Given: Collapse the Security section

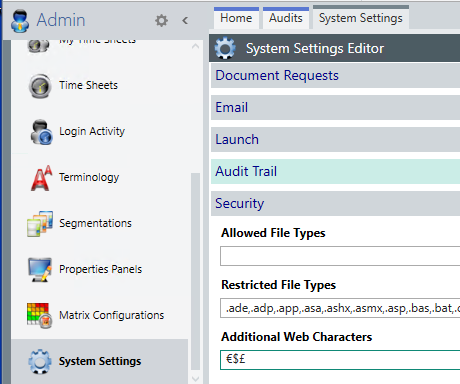Looking at the screenshot, I should (x=335, y=204).
